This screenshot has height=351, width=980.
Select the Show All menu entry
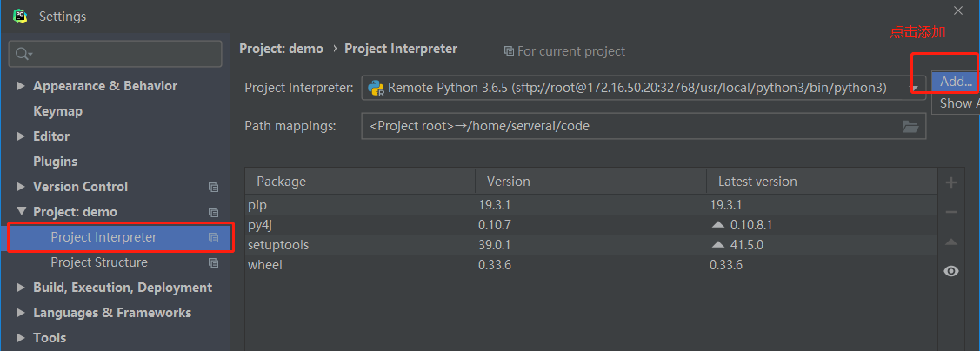click(x=956, y=103)
